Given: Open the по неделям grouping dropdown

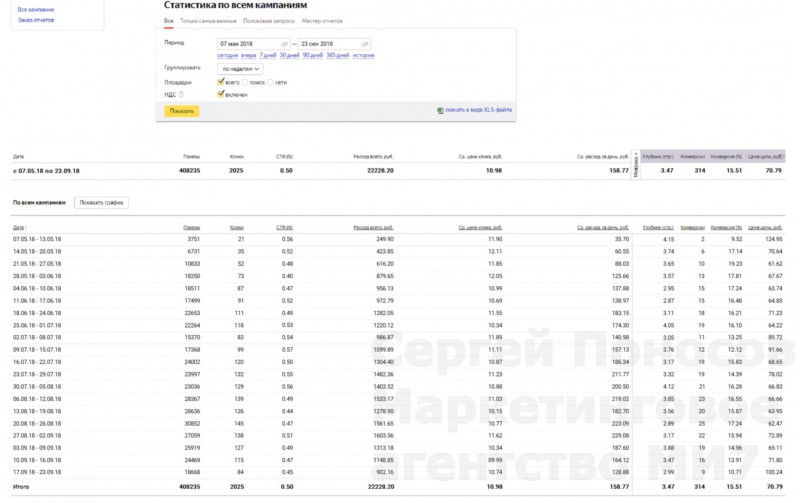Looking at the screenshot, I should click(240, 69).
